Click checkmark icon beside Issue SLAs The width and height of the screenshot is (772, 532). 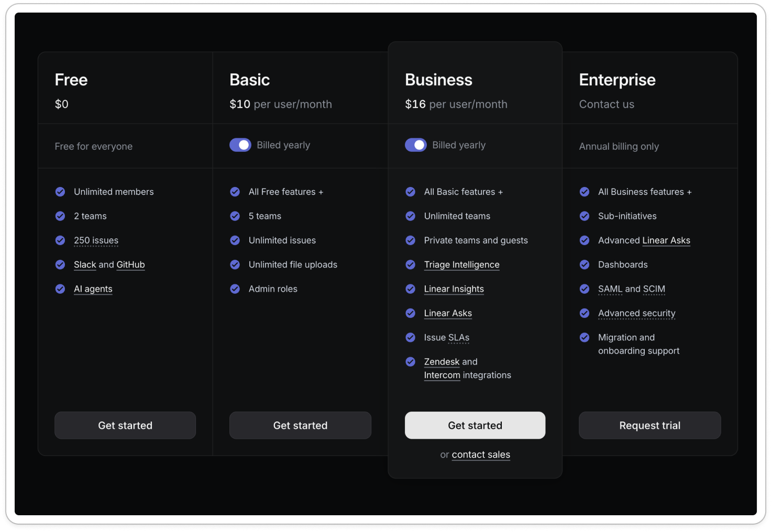pyautogui.click(x=411, y=337)
